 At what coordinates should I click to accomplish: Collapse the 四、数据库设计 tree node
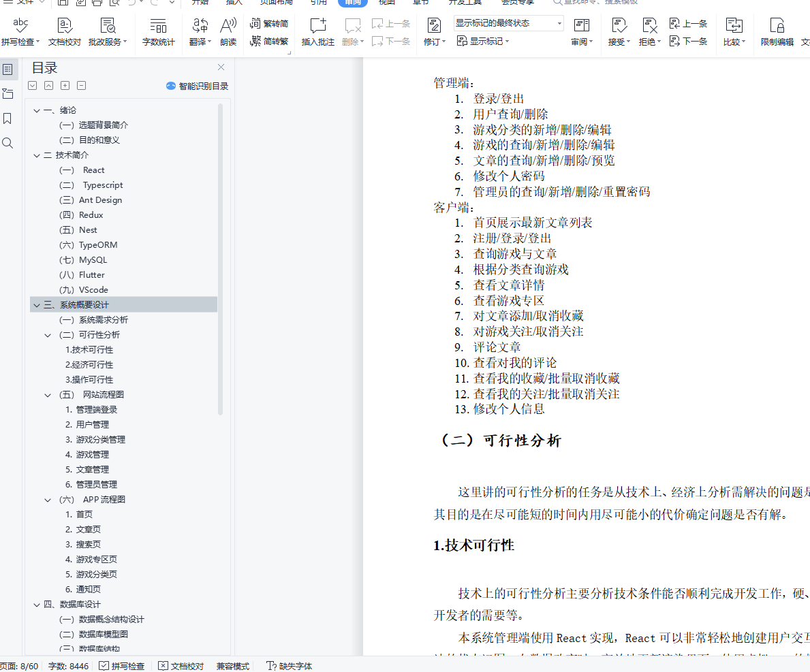37,605
